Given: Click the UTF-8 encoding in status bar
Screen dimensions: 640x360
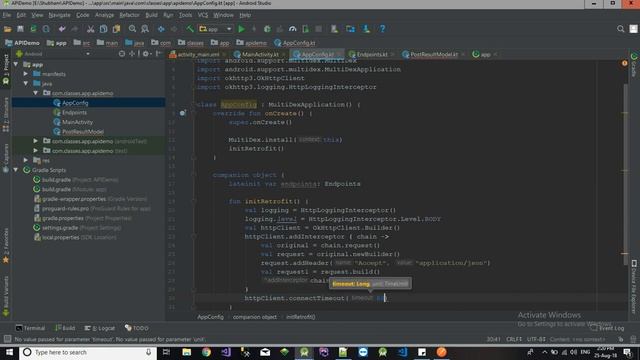Looking at the screenshot, I should coord(536,339).
